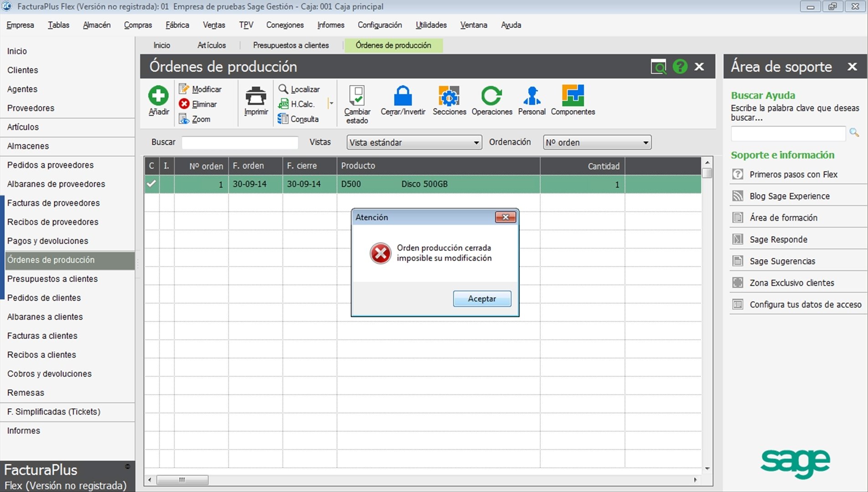868x492 pixels.
Task: Open Albaranes a clientes in sidebar
Action: (67, 317)
